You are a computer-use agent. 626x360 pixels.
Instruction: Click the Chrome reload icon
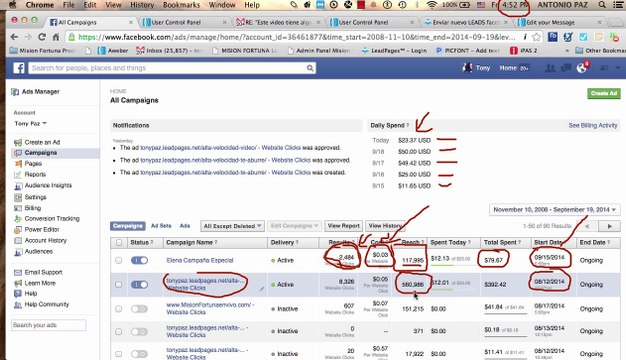[42, 37]
